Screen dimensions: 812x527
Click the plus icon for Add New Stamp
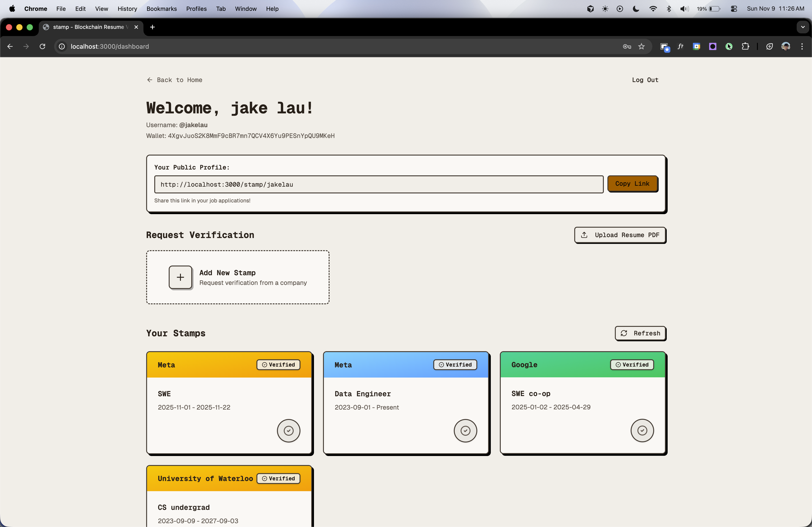point(180,277)
